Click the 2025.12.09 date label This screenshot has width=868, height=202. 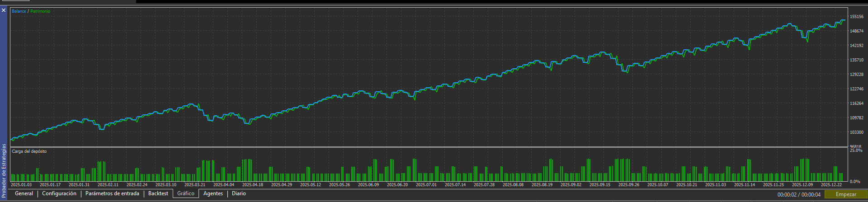point(802,185)
